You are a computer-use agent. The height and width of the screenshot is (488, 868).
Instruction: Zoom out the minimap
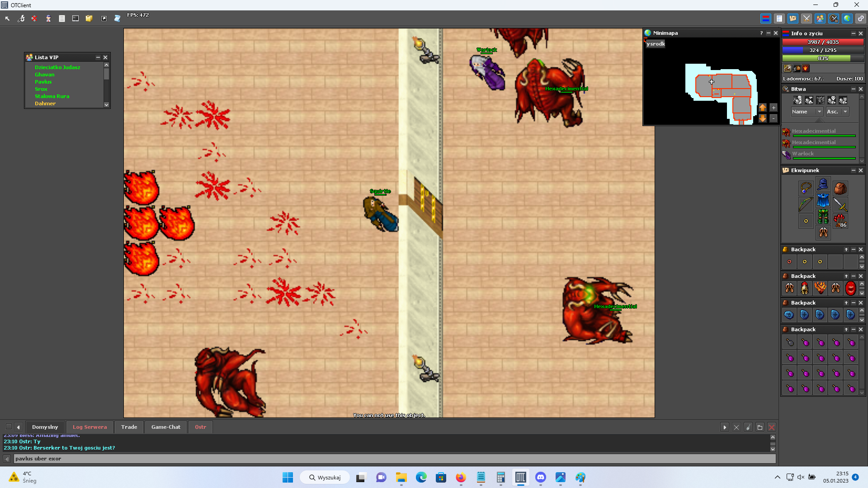click(774, 118)
